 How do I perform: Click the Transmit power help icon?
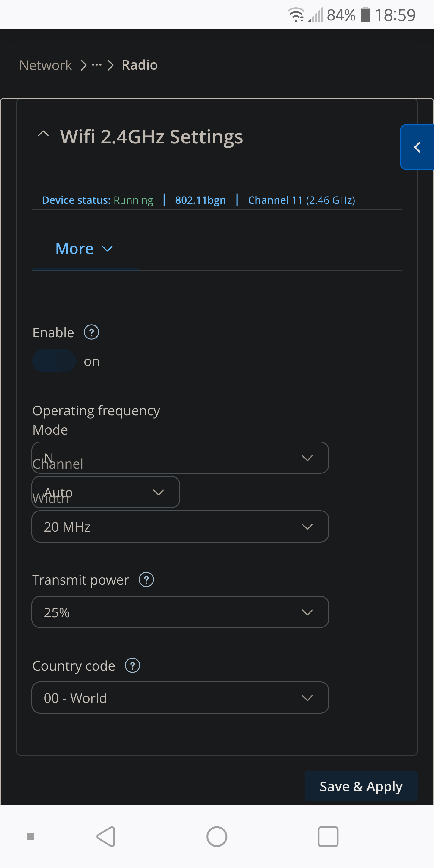tap(146, 580)
